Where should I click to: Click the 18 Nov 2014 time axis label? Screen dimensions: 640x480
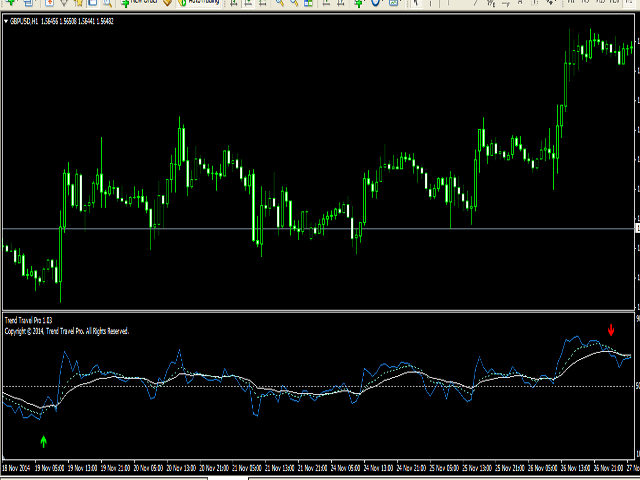[x=17, y=467]
